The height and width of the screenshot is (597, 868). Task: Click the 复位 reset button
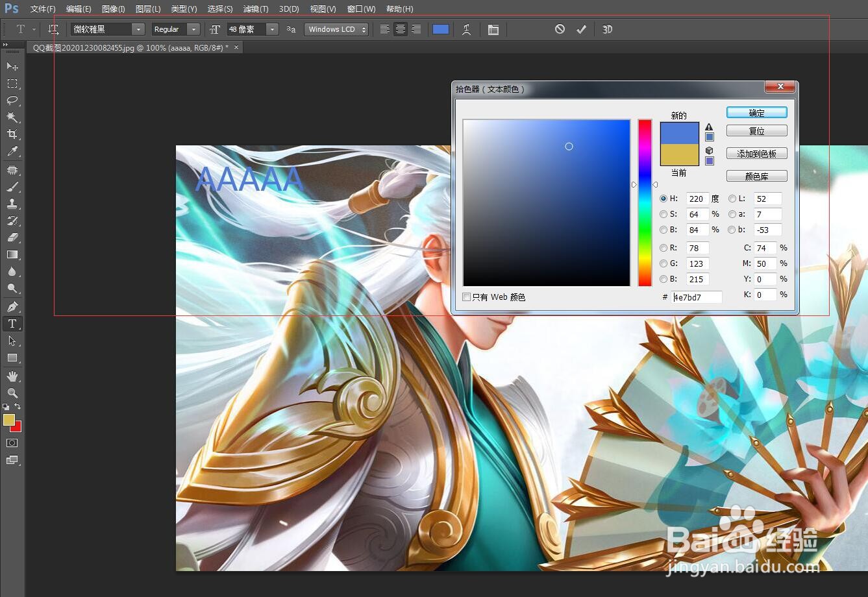(757, 131)
